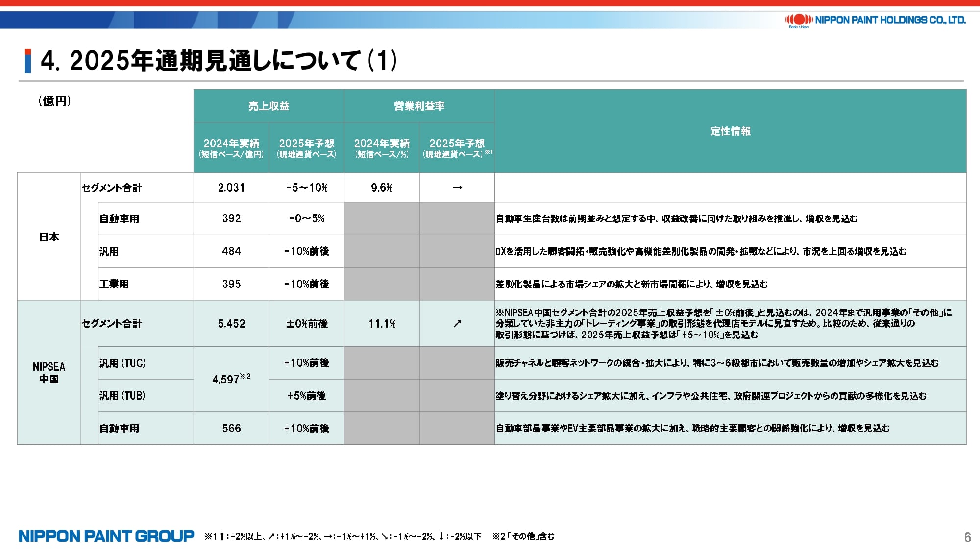This screenshot has height=551, width=980.
Task: Click the diagonal up arrow in NIPSEA row
Action: 457,324
